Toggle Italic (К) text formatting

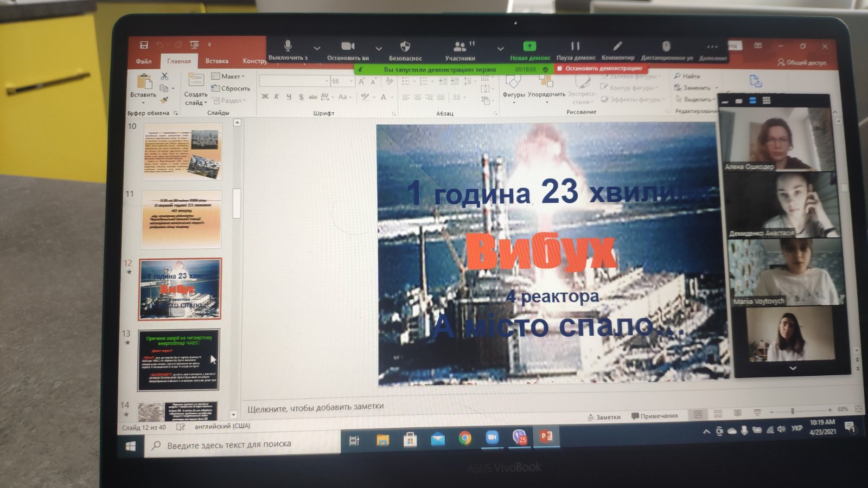(x=277, y=97)
